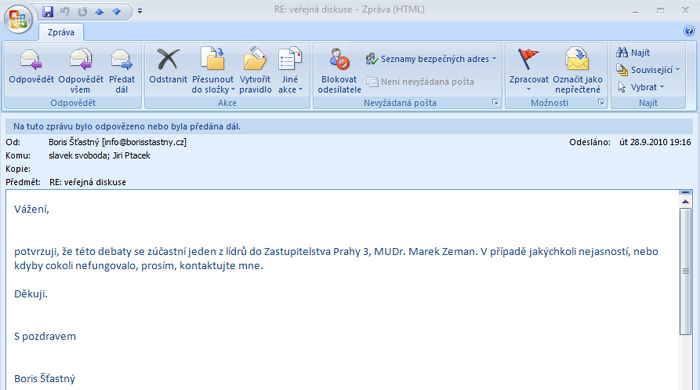Viewport: 700px width, 390px height.
Task: Reply to sender using Odpovědět
Action: pyautogui.click(x=31, y=67)
